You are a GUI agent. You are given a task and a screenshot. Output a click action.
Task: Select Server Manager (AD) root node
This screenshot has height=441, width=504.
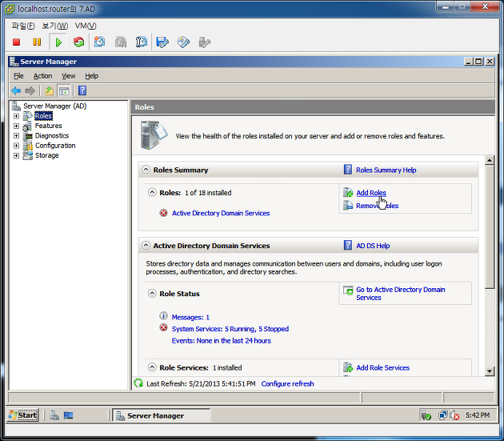point(54,106)
